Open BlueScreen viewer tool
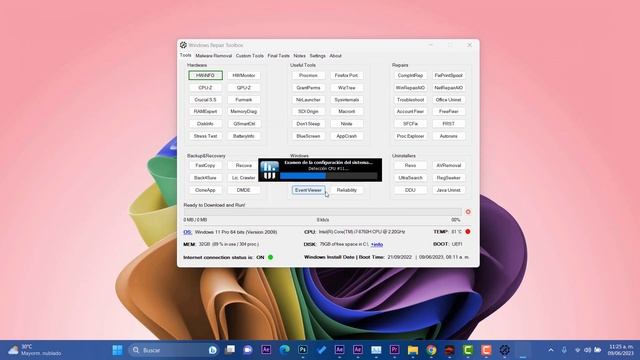Screen dimensions: 640x360 (308, 136)
